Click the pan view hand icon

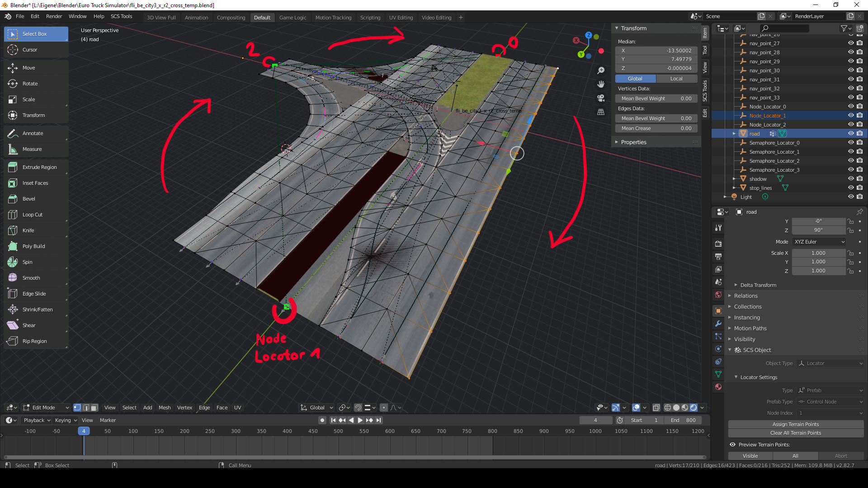pos(601,84)
